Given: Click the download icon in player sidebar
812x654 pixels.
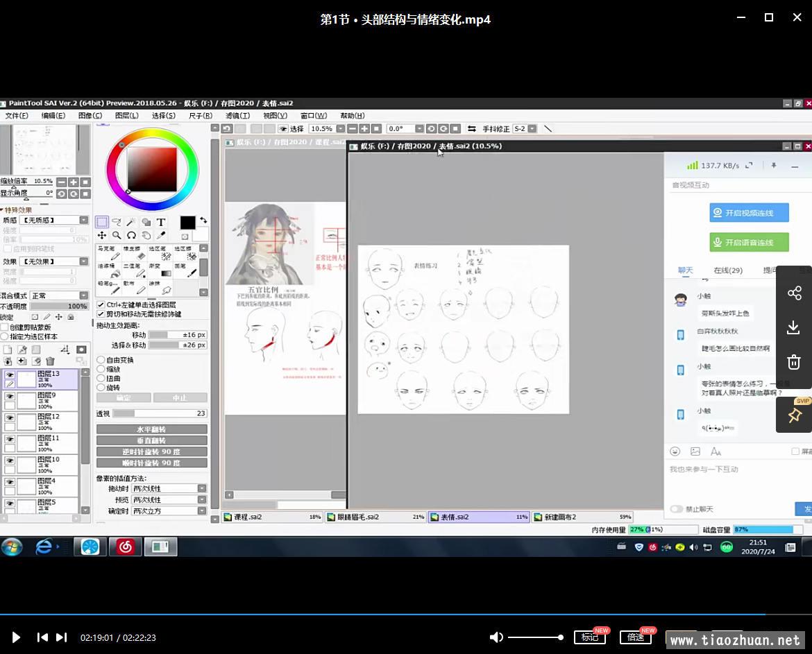Looking at the screenshot, I should tap(795, 327).
